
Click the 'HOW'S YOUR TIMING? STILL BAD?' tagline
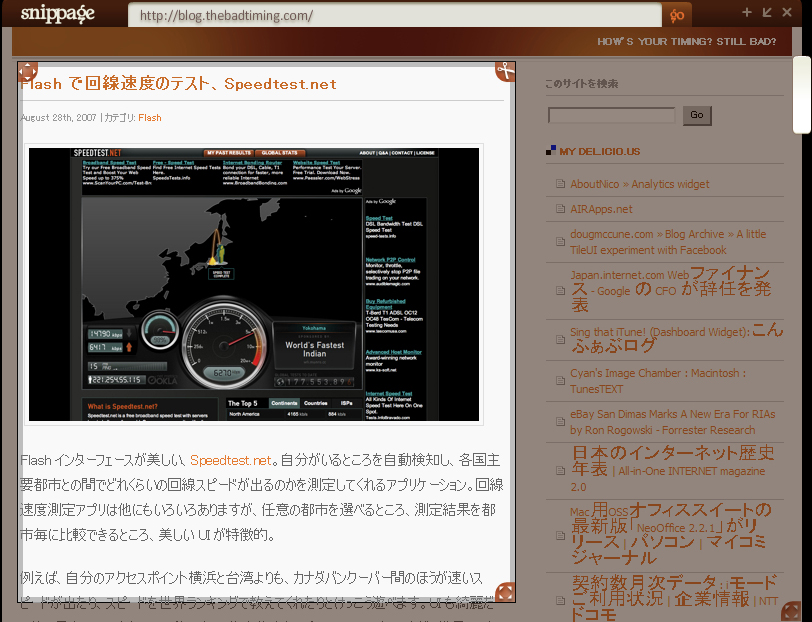click(x=687, y=41)
